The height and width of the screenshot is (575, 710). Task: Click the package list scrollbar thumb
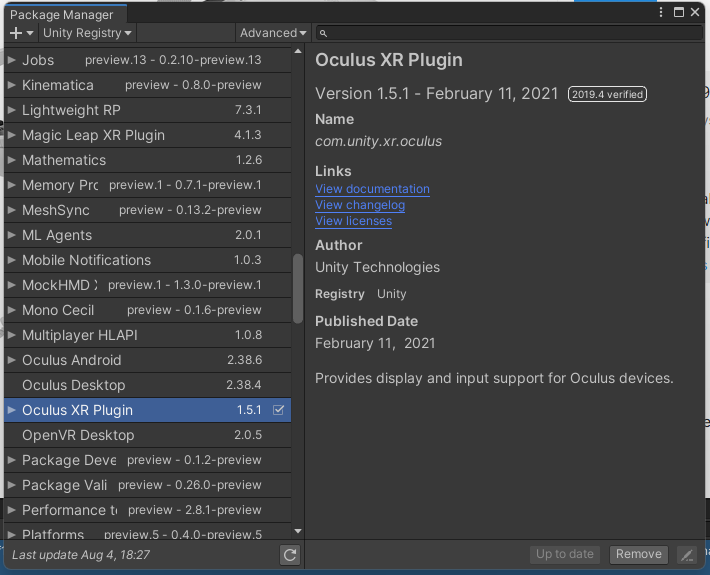tap(297, 289)
